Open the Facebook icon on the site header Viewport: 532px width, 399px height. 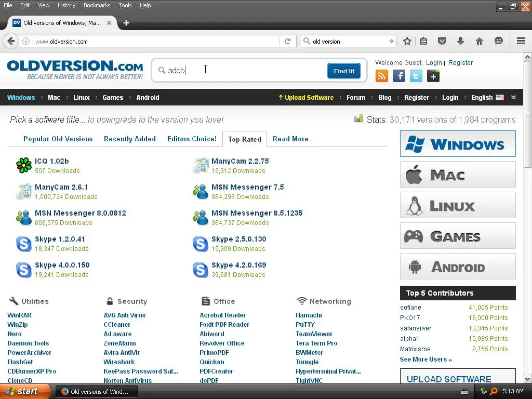tap(399, 76)
